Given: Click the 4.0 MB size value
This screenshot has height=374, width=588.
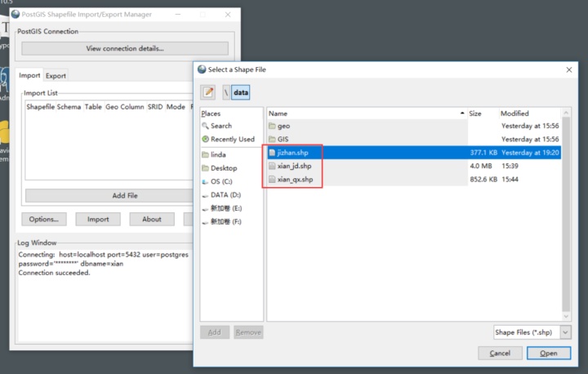Looking at the screenshot, I should 481,166.
